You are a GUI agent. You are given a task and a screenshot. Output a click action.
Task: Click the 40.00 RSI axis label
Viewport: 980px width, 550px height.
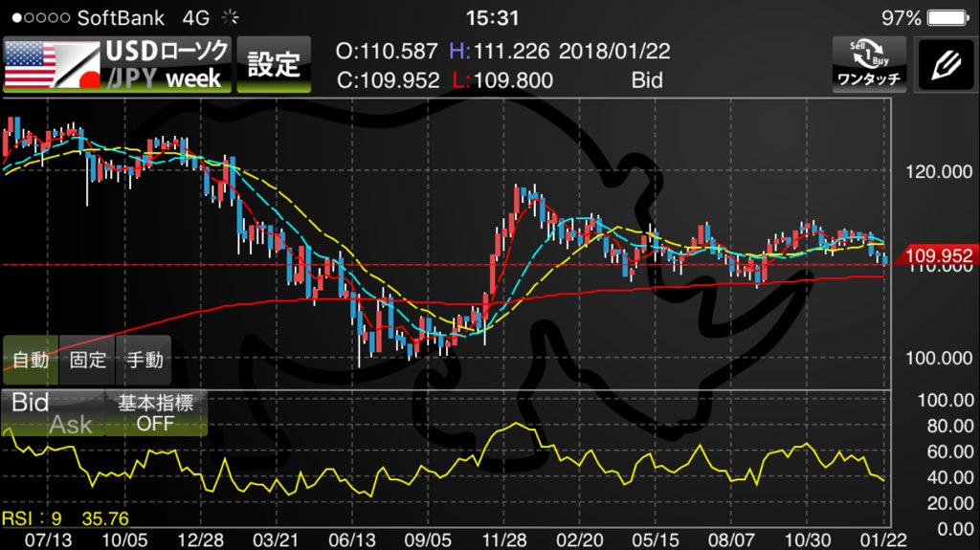(950, 477)
